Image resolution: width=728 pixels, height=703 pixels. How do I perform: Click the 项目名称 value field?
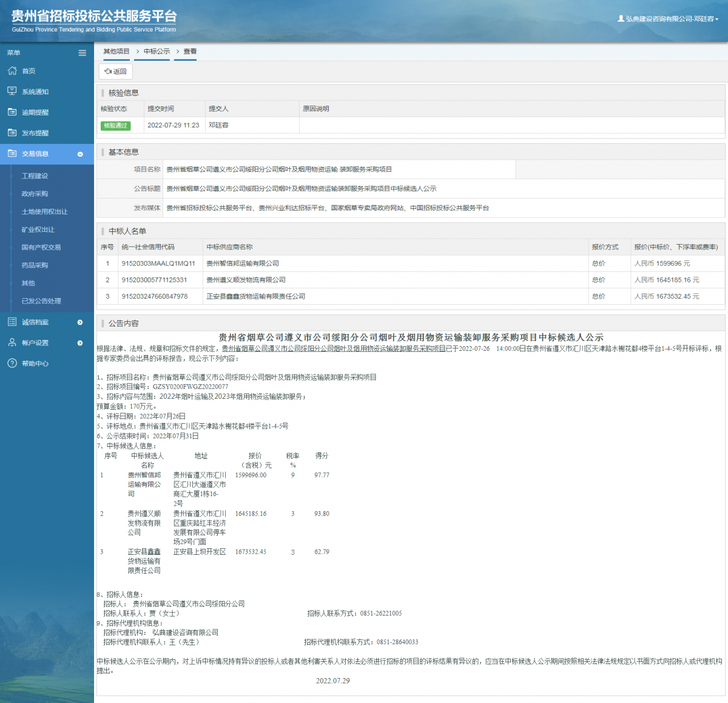pyautogui.click(x=339, y=169)
